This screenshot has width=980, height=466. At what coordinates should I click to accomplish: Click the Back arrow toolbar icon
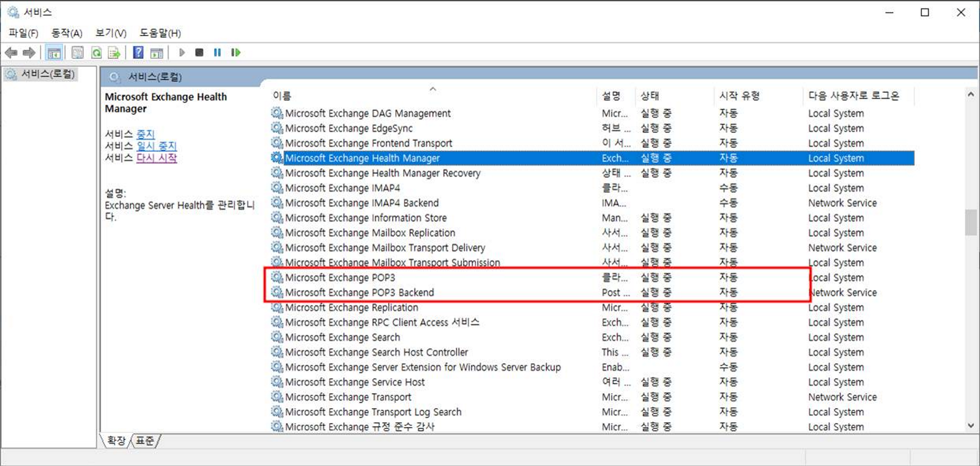point(11,52)
